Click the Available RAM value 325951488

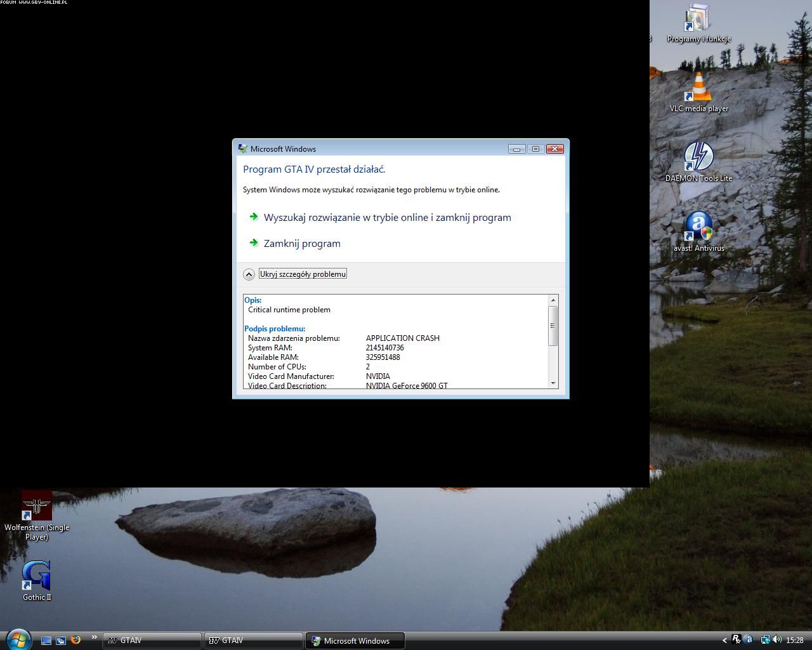click(x=383, y=357)
